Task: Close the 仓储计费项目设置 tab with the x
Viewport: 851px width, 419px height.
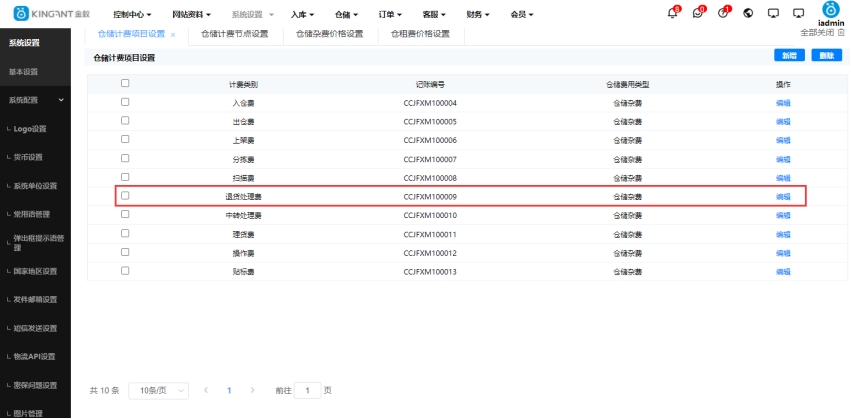Action: 173,34
